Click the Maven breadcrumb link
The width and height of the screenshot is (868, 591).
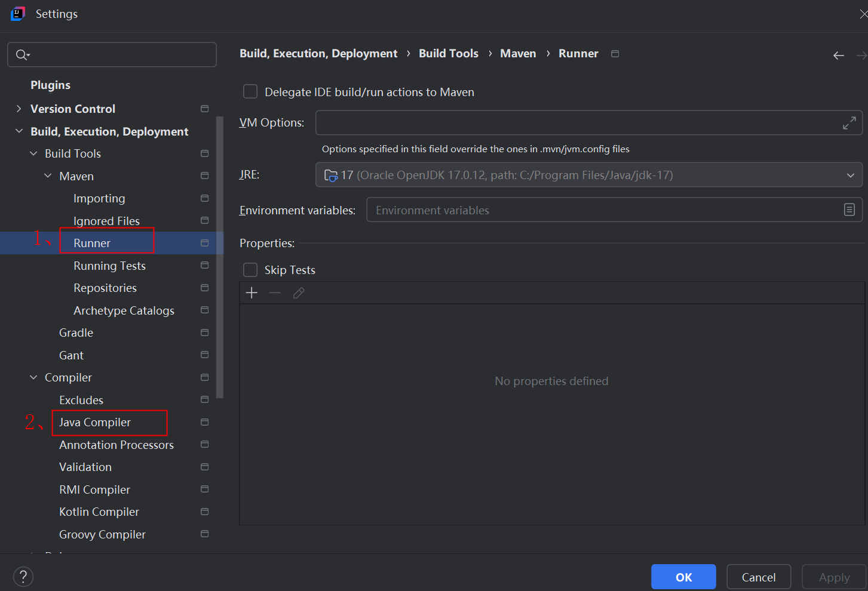click(x=518, y=53)
